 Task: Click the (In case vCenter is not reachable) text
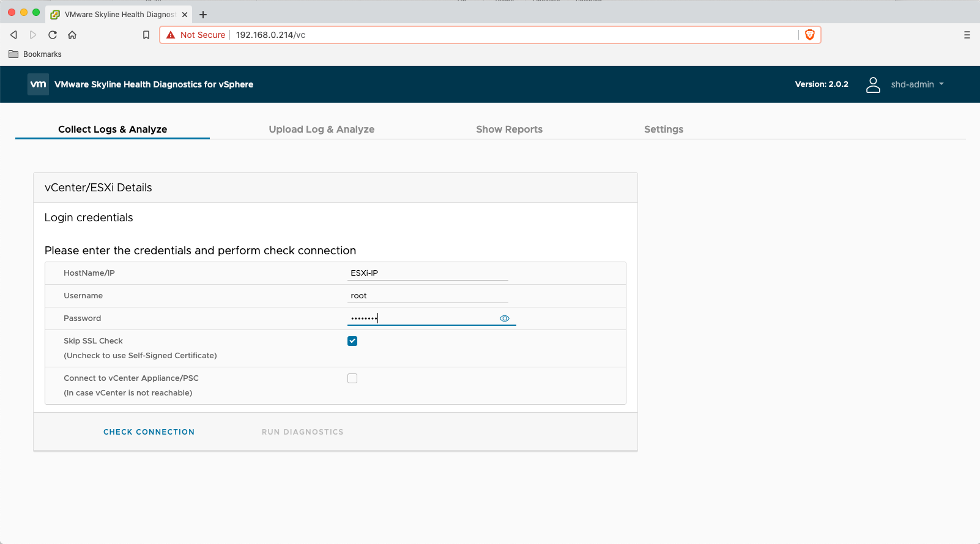[128, 393]
